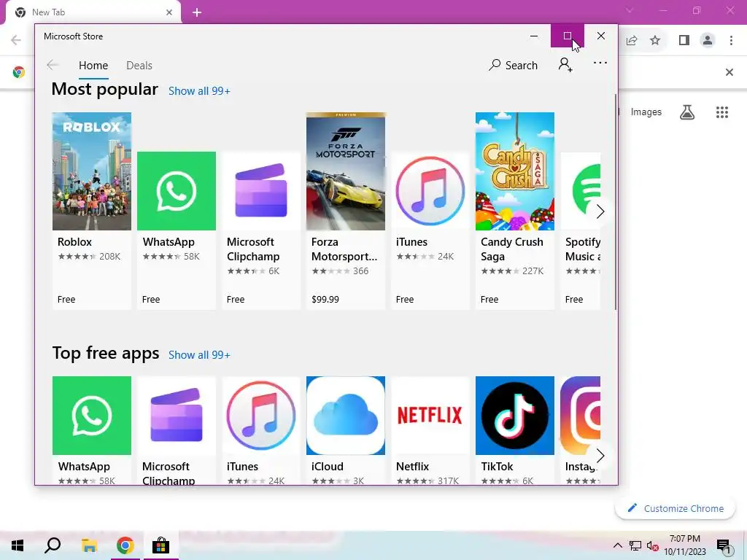747x560 pixels.
Task: Click Customize Chrome button
Action: click(675, 508)
